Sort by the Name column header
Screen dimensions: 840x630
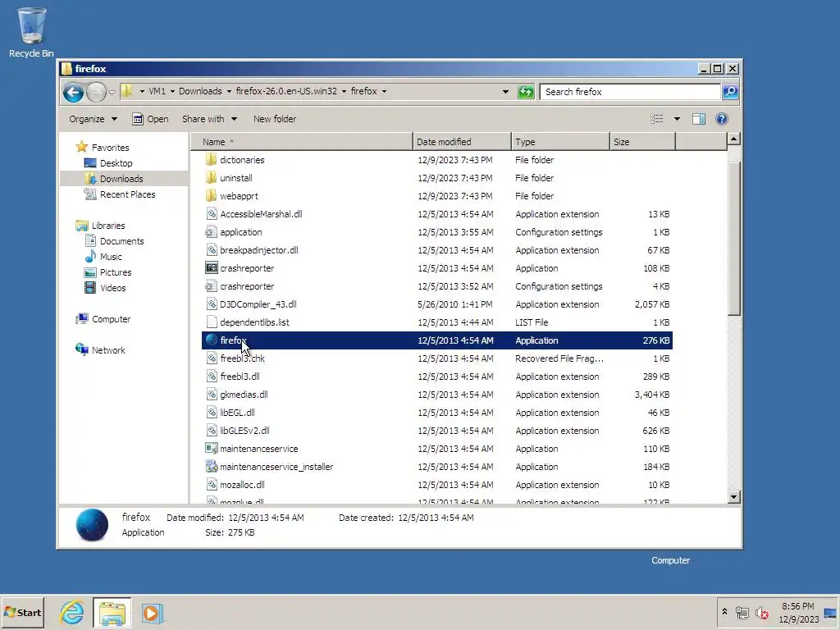coord(302,142)
